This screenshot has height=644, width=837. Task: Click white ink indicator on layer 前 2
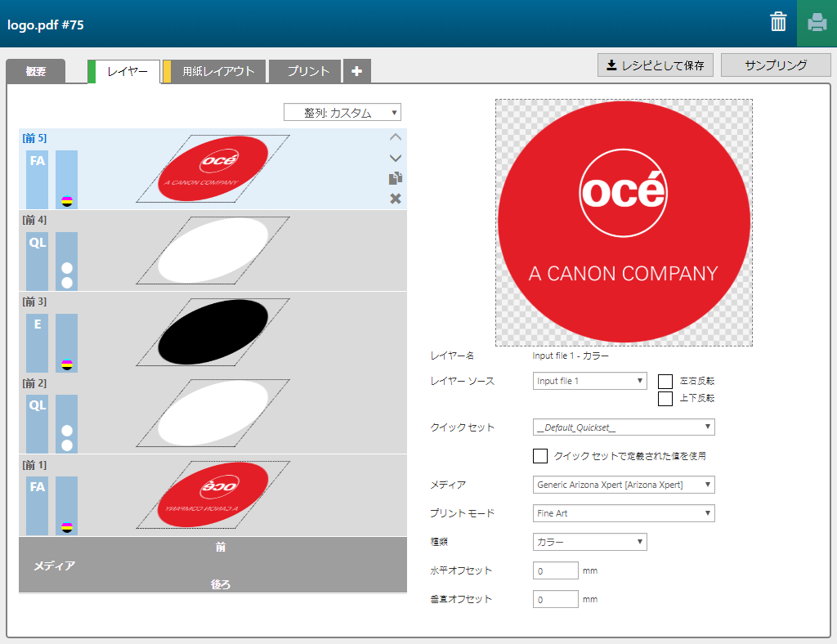coord(67,438)
